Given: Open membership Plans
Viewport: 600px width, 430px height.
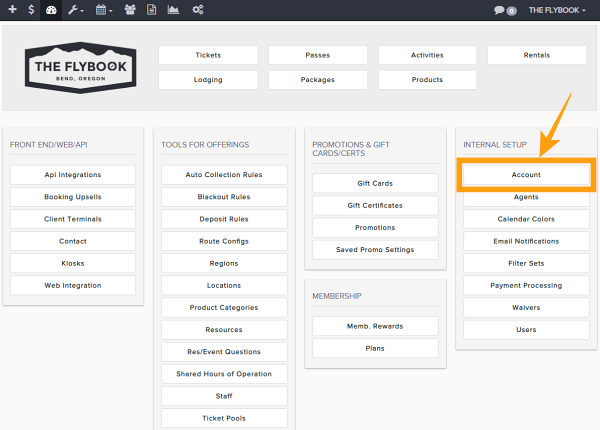Looking at the screenshot, I should [375, 349].
